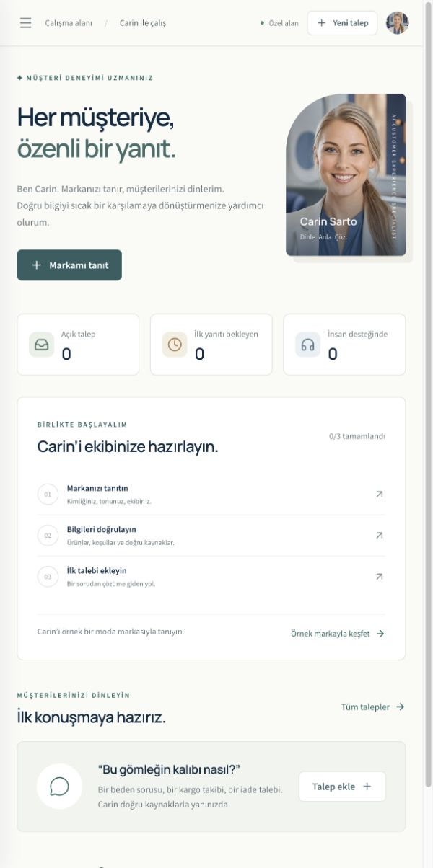
Task: Click the İlk yanıtı bekleyen clock icon
Action: pos(175,345)
